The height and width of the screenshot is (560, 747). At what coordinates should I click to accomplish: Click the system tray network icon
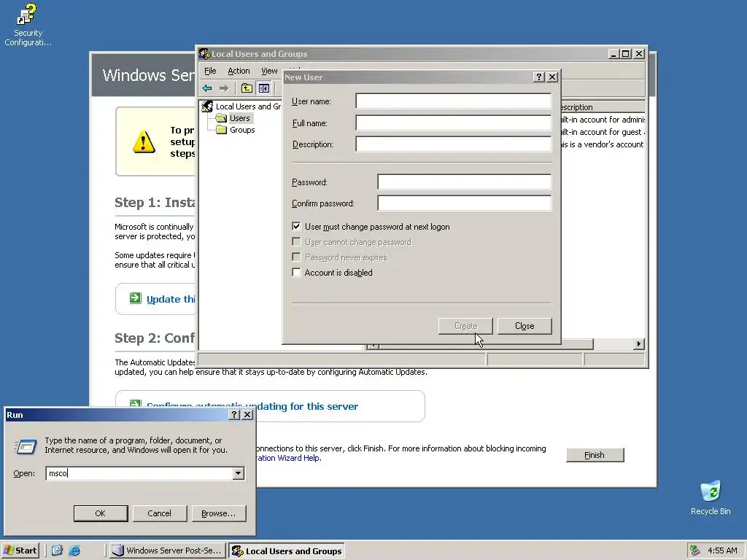(695, 551)
